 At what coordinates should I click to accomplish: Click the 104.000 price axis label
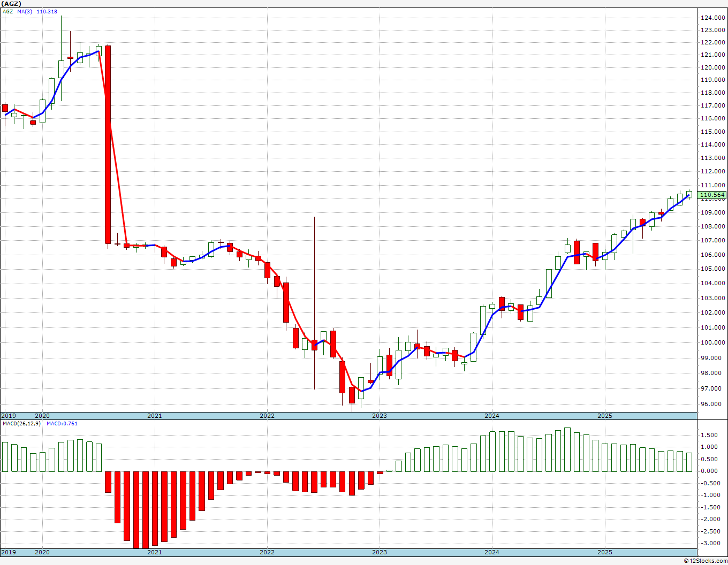coord(713,284)
